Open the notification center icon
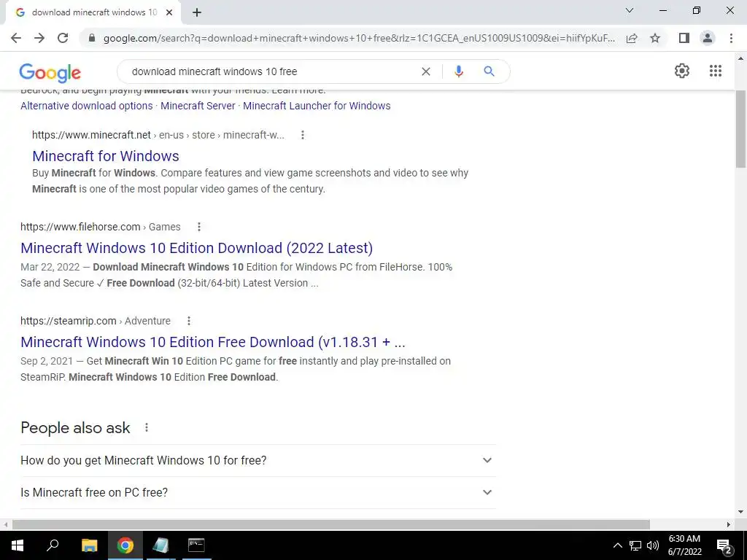This screenshot has width=747, height=560. (724, 545)
